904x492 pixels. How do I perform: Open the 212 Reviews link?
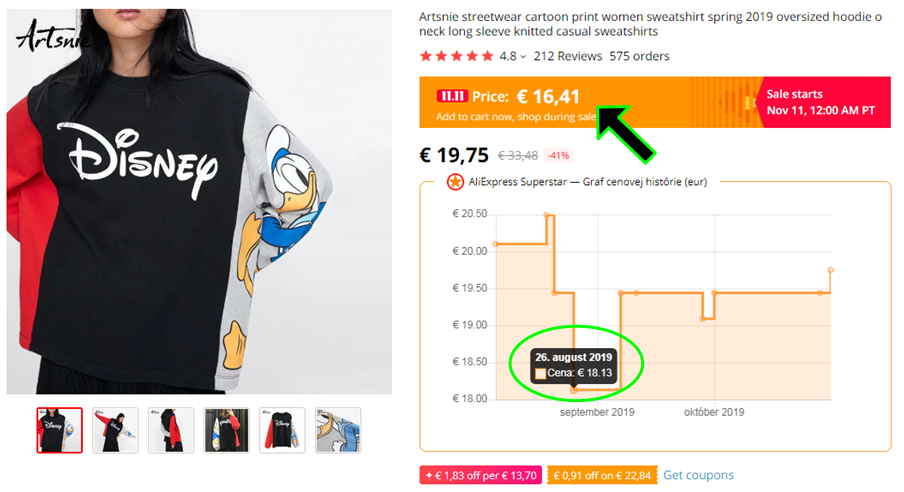coord(567,56)
